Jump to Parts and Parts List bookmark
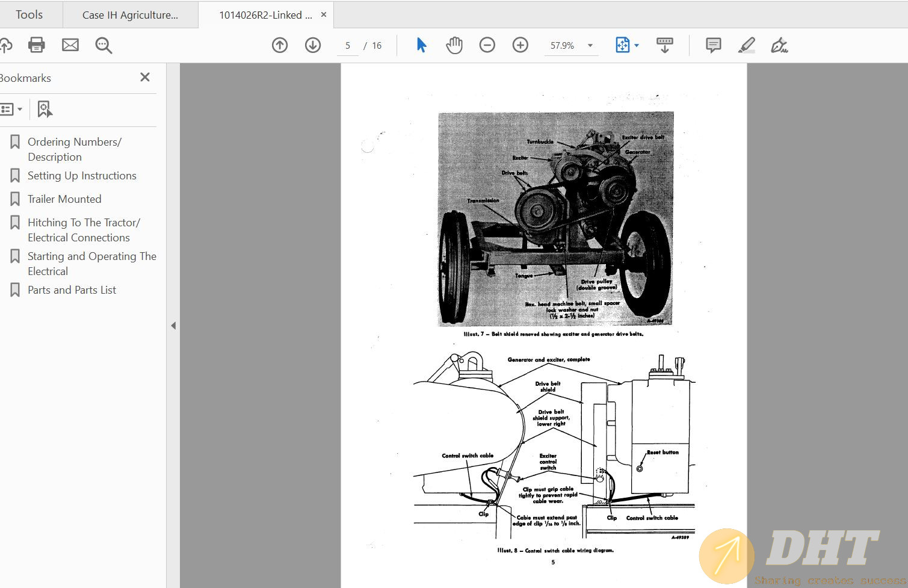The image size is (908, 588). pos(72,290)
